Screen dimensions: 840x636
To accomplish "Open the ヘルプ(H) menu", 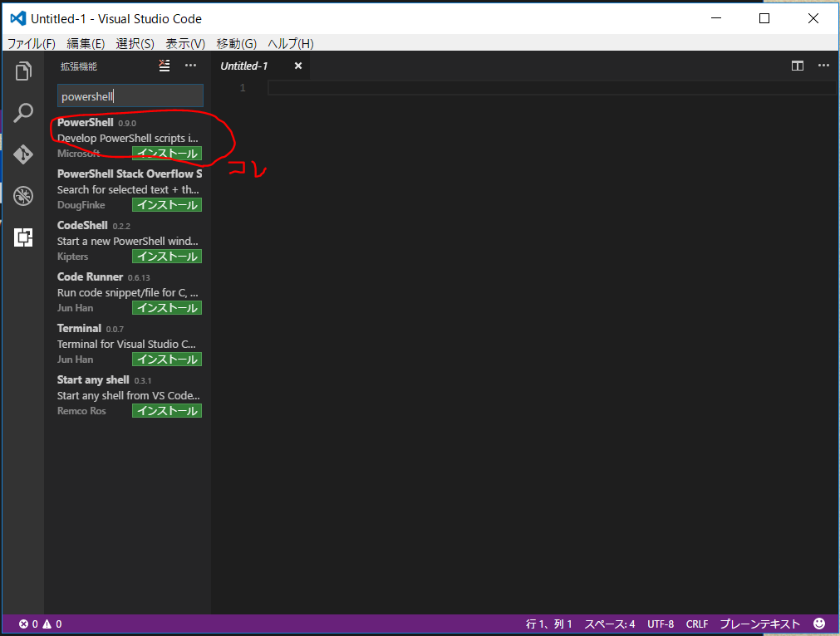I will pos(291,44).
